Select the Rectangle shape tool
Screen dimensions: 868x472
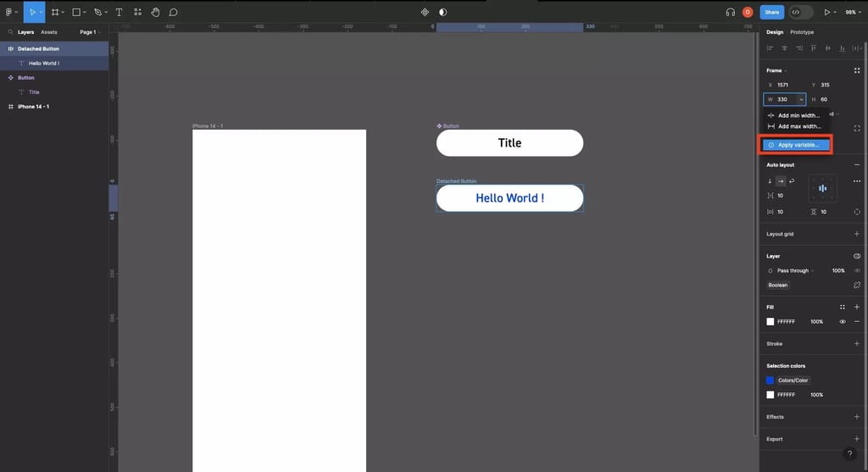(x=76, y=12)
